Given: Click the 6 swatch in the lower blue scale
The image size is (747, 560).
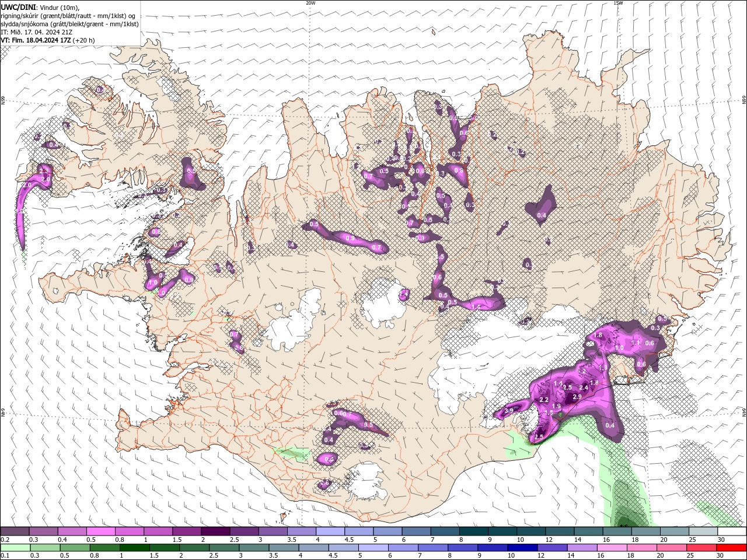Looking at the screenshot, I should pos(403,548).
